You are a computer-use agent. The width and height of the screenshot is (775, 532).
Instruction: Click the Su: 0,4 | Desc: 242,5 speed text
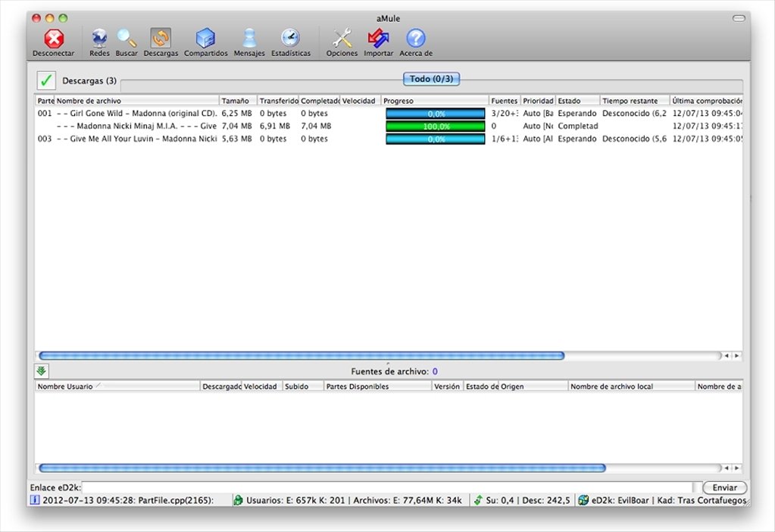coord(528,500)
